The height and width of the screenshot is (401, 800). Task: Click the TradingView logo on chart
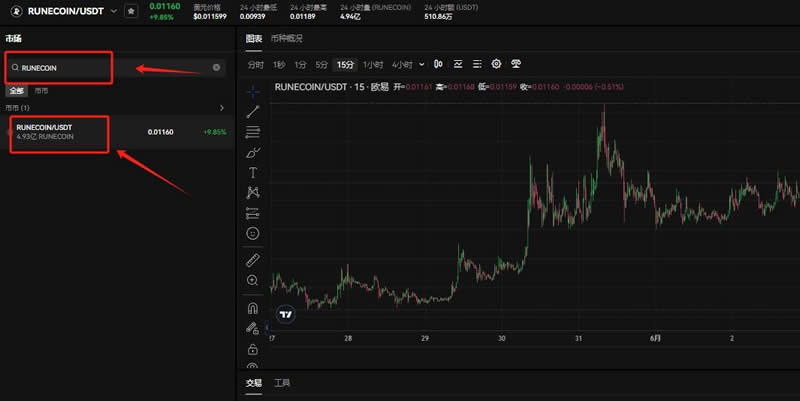coord(286,314)
